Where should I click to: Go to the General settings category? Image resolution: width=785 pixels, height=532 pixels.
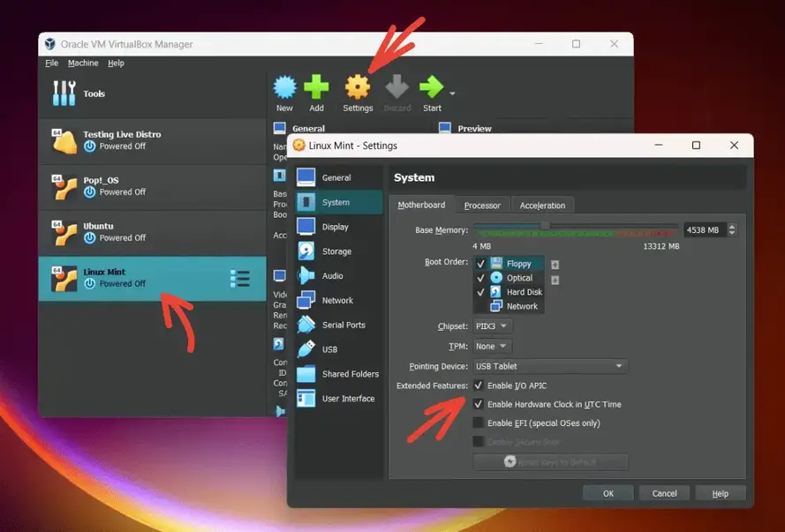(339, 177)
